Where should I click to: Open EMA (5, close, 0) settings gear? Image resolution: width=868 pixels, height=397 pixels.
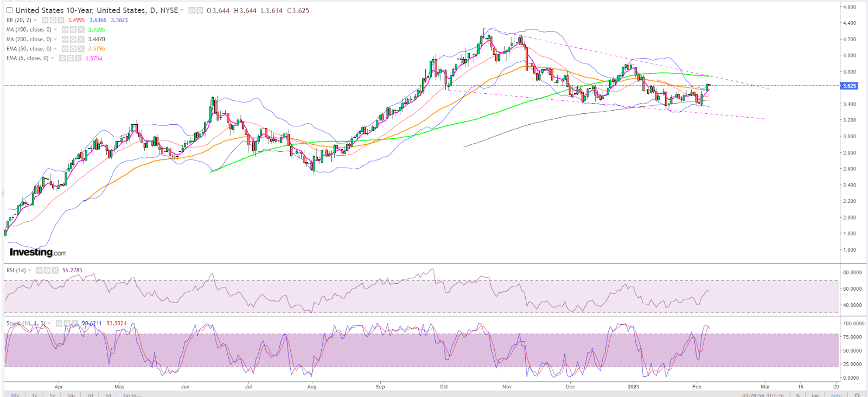[x=71, y=58]
